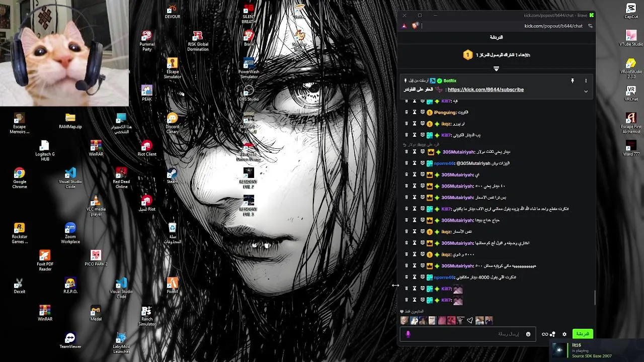Open Brave Rewards triangle icon

pos(404,26)
